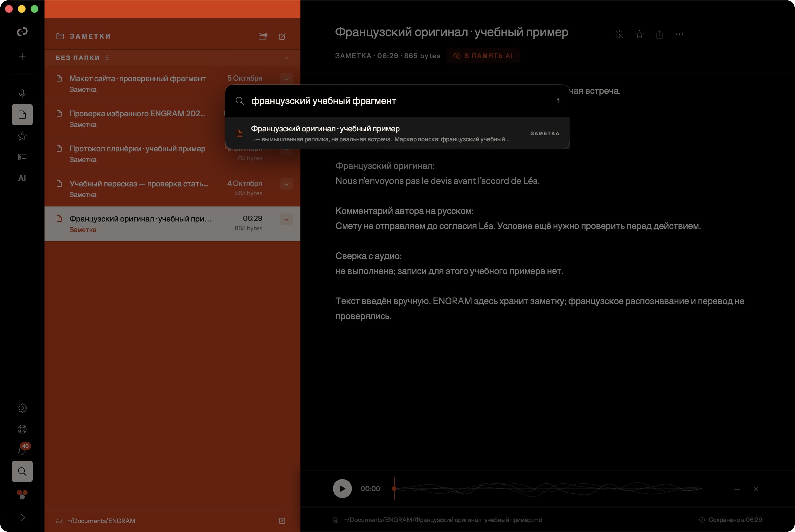Play the audio recording
The width and height of the screenshot is (795, 532).
[x=342, y=489]
